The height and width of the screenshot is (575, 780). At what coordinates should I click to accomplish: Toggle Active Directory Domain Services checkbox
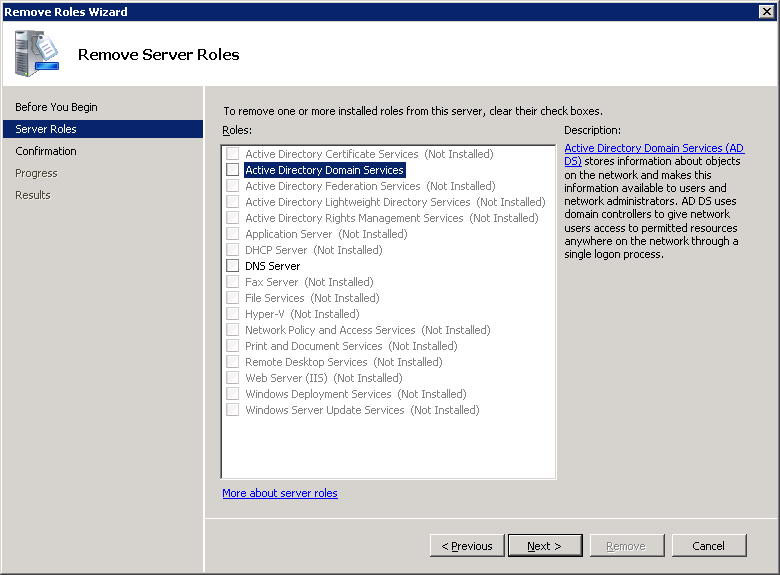(232, 170)
